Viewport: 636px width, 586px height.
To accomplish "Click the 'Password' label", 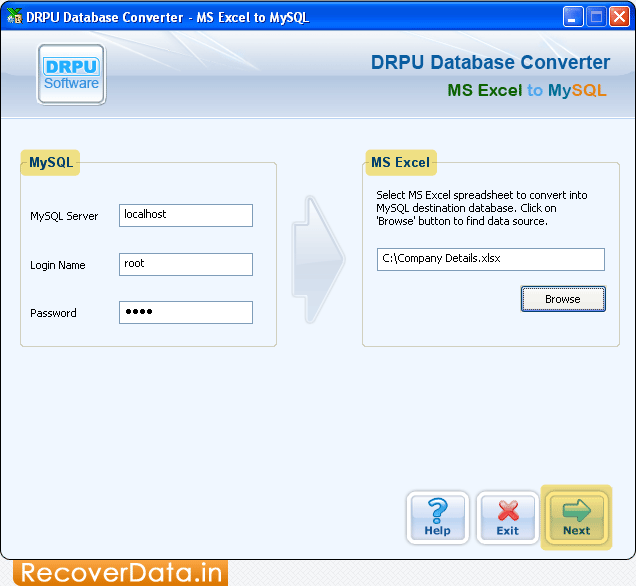I will [x=53, y=313].
